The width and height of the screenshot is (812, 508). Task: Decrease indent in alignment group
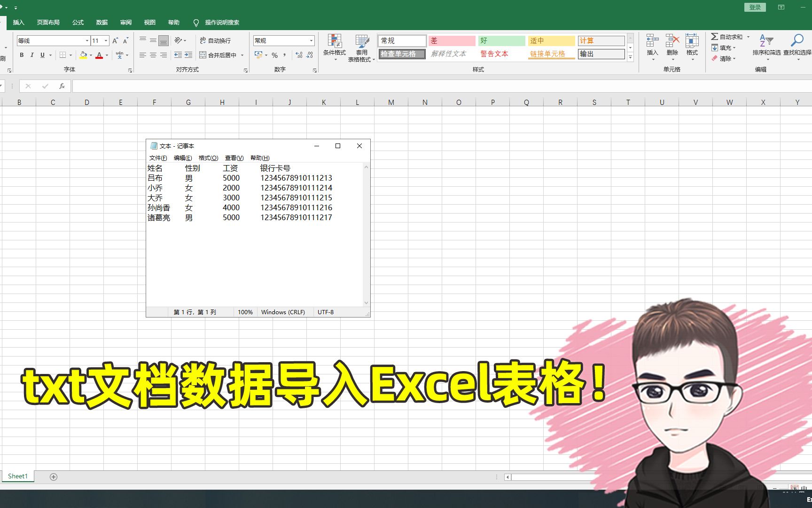coord(178,55)
